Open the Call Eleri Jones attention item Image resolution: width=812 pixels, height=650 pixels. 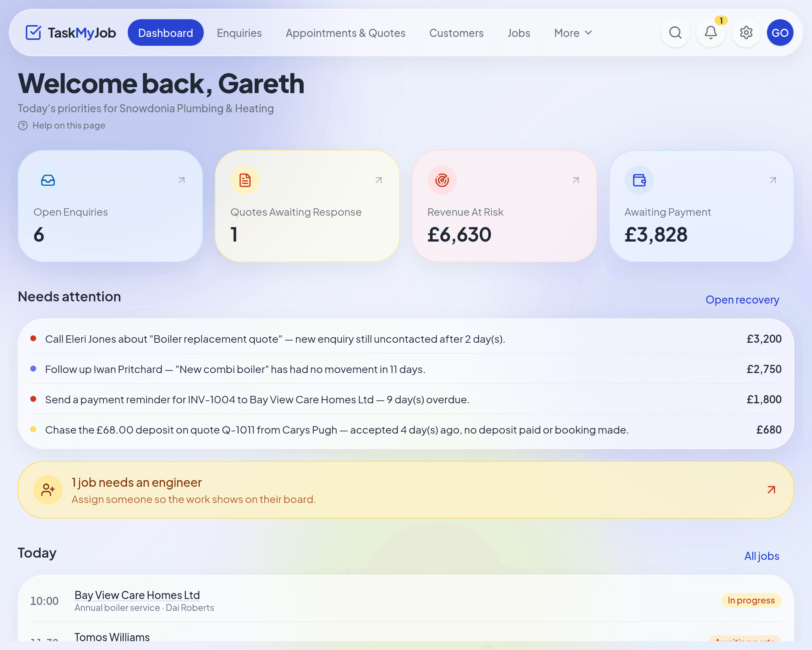pos(406,339)
